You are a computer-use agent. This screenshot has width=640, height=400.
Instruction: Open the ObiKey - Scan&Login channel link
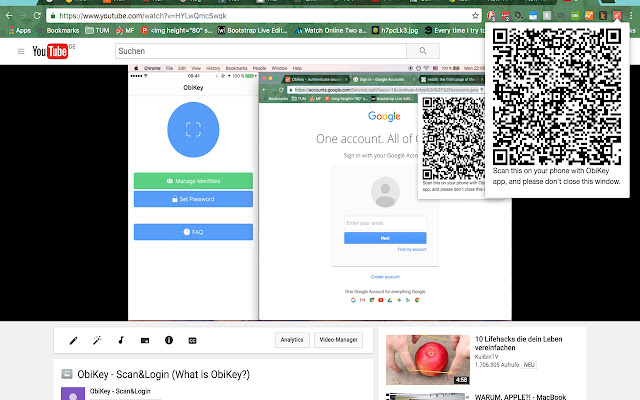pos(120,391)
